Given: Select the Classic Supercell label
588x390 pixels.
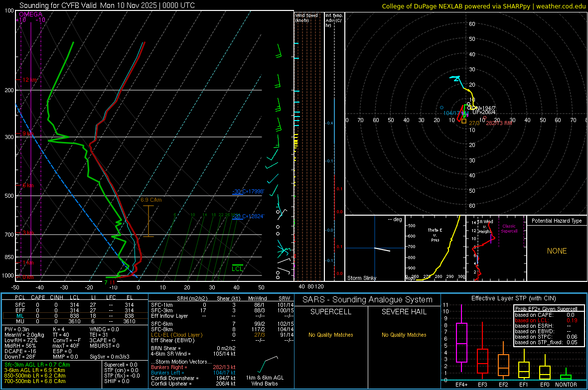Looking at the screenshot, I should pos(509,229).
